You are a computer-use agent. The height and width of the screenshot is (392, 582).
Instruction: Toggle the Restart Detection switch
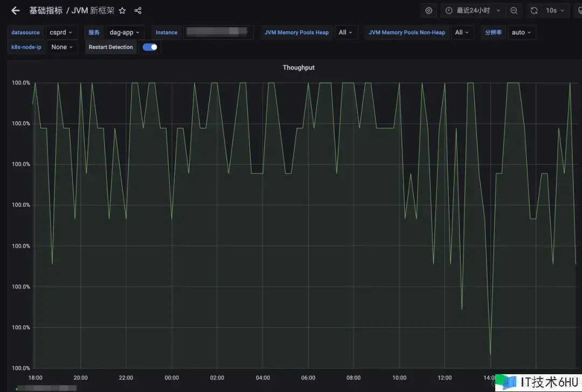[150, 47]
